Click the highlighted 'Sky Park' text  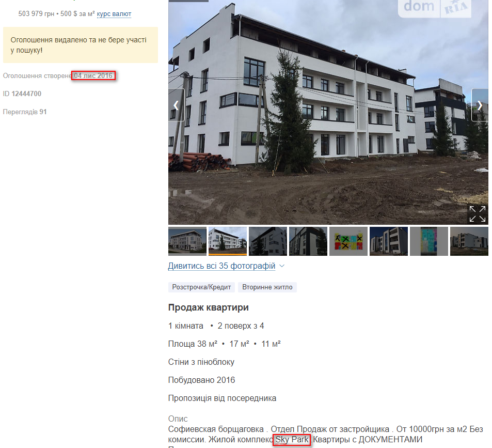pyautogui.click(x=292, y=440)
